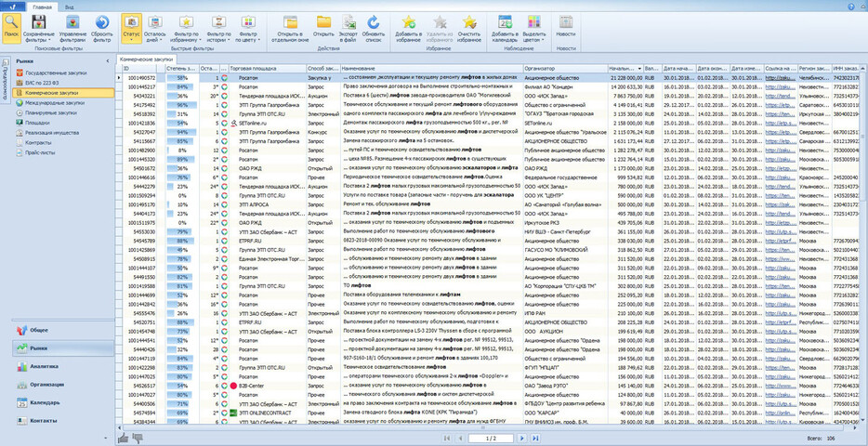Switch to the Вид ribbon tab
Screen dimensions: 868x446
pos(69,7)
